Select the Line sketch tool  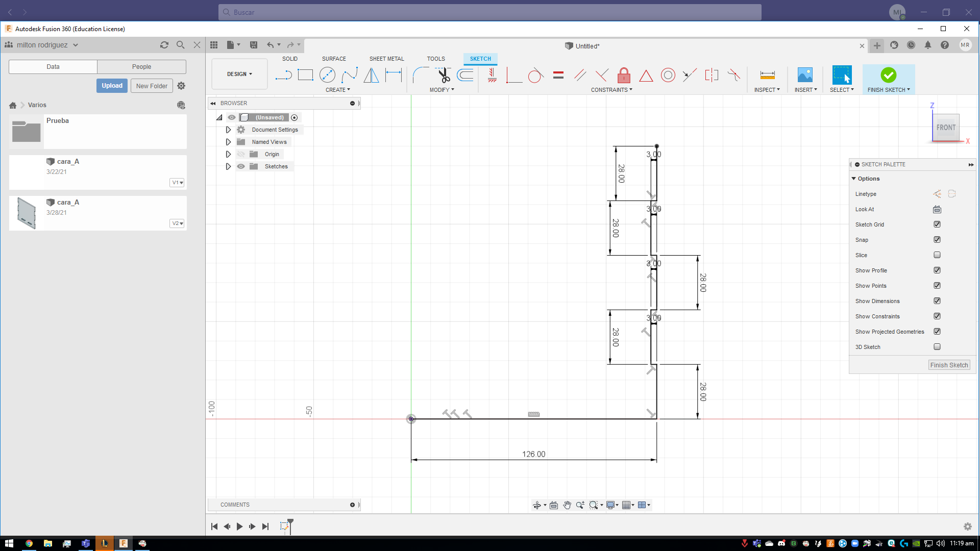tap(283, 76)
